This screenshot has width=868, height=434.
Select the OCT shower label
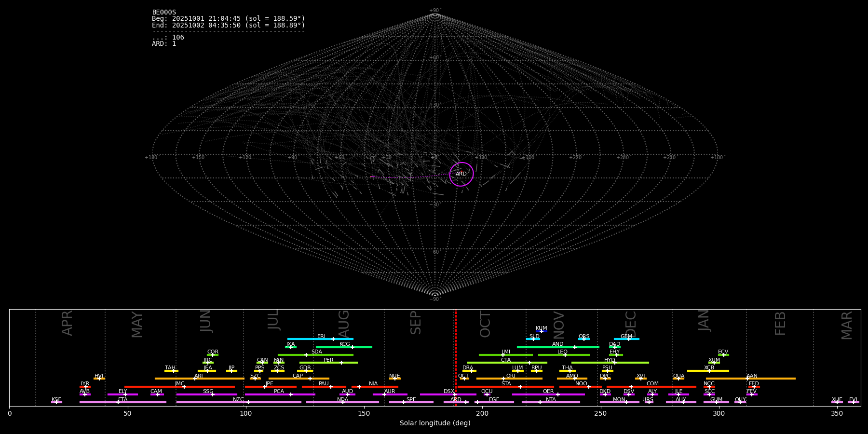[x=463, y=376]
